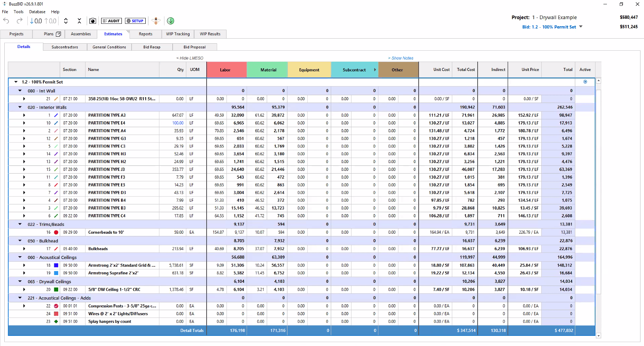This screenshot has height=346, width=644.
Task: Click the Show Notes link
Action: 401,58
